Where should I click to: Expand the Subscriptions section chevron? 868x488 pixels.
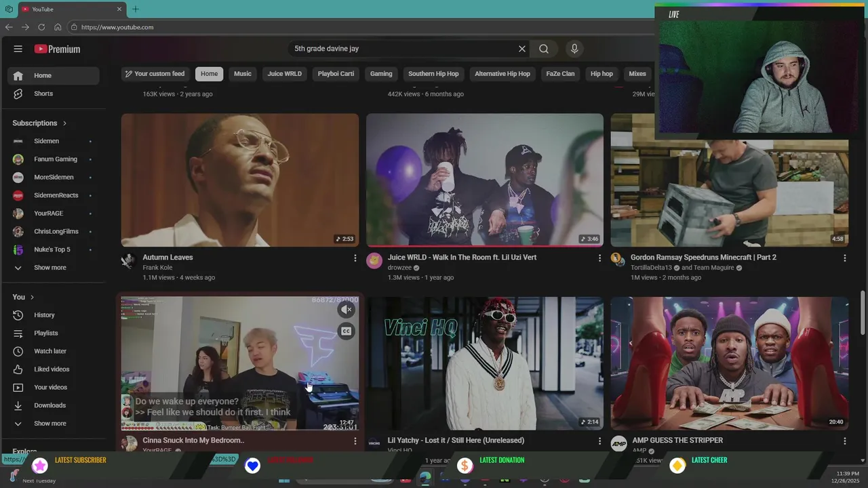65,123
